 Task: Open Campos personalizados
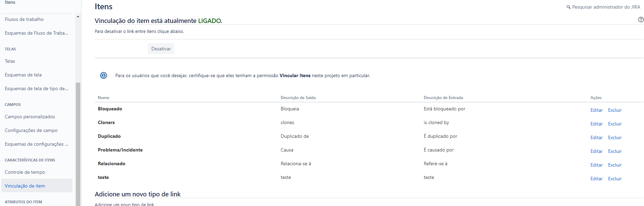coord(30,117)
